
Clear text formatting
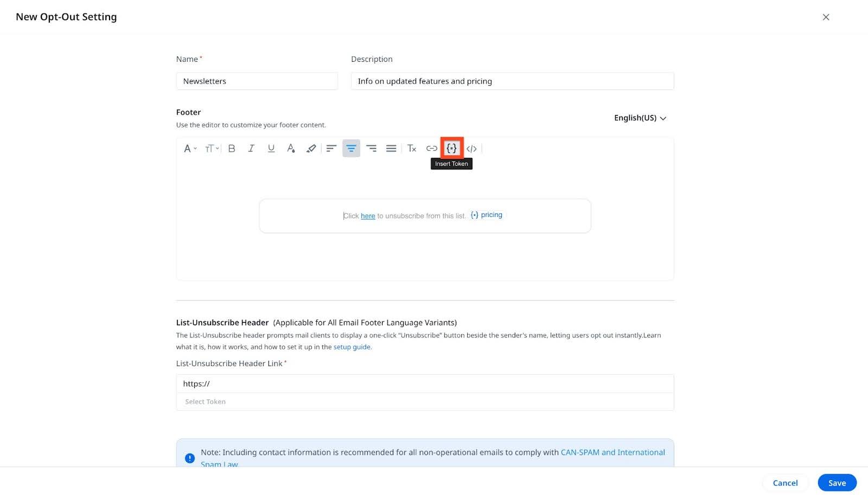click(x=412, y=149)
